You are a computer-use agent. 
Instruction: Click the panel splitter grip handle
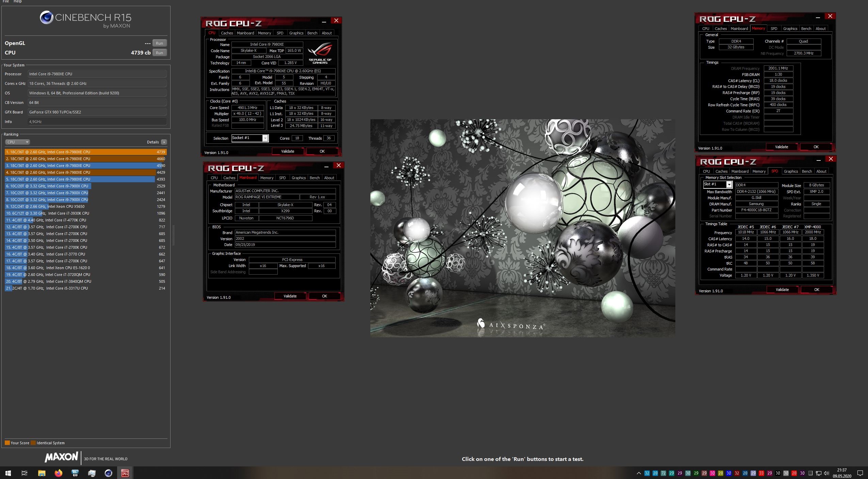[x=173, y=235]
